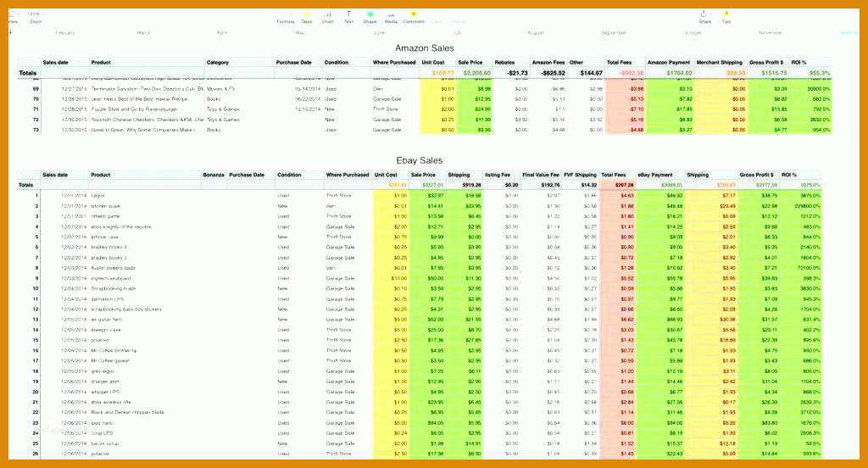Select Amazon total Rebates -$21.73

(x=518, y=73)
